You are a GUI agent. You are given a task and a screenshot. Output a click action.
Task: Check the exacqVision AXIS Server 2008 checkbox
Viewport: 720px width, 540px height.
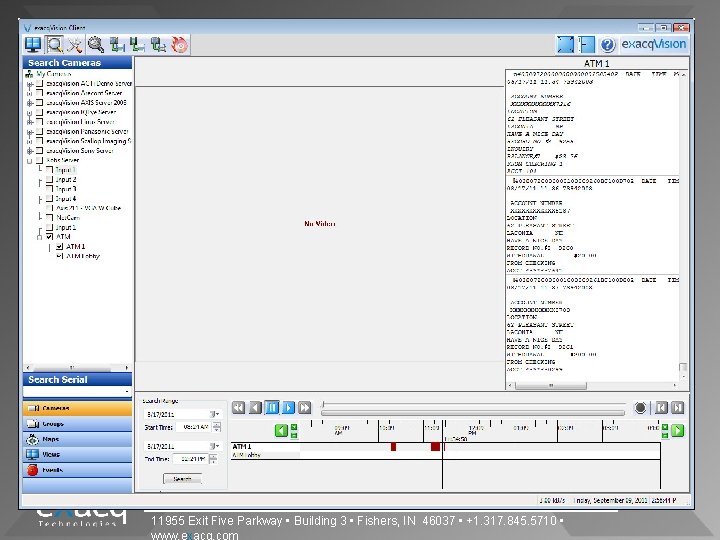(x=39, y=103)
